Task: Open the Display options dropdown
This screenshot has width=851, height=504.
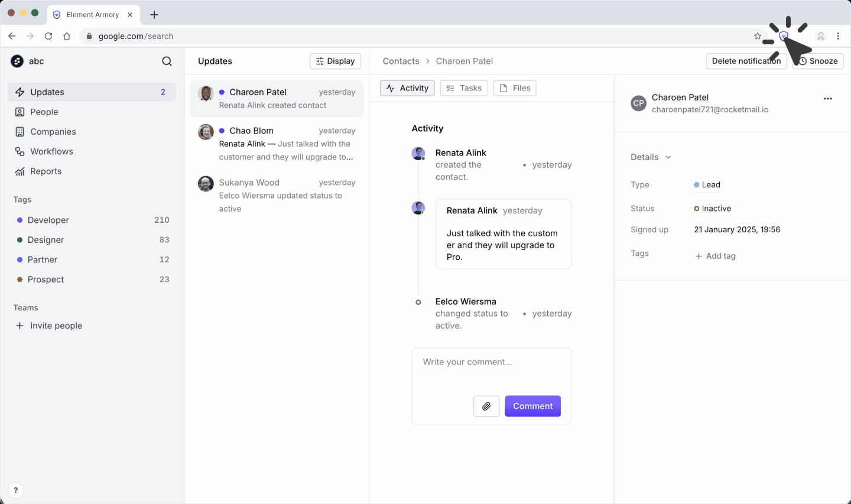Action: pos(335,61)
